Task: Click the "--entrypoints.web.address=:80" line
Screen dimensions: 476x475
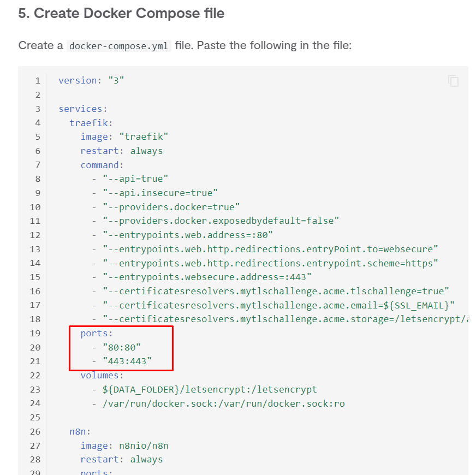Action: tap(188, 235)
